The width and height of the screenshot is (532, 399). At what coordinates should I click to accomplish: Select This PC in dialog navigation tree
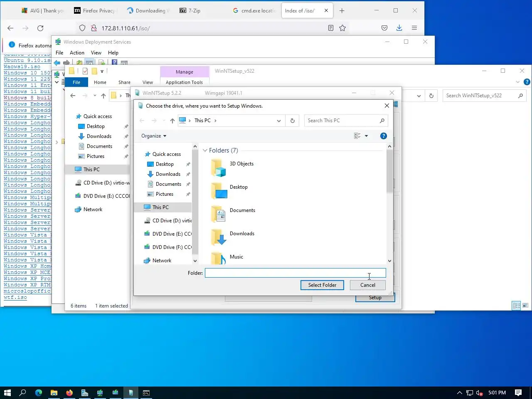coord(160,207)
